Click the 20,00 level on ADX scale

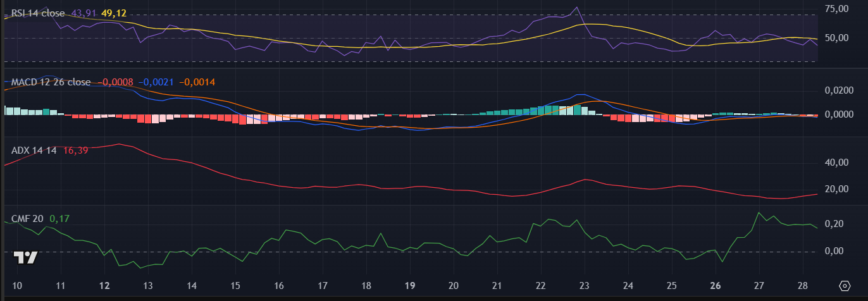pyautogui.click(x=836, y=189)
